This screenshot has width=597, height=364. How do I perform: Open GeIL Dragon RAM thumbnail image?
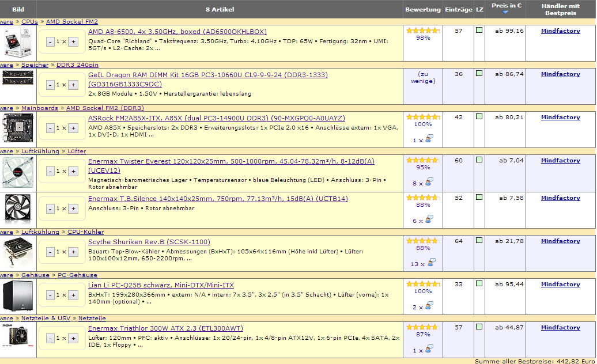tap(18, 78)
